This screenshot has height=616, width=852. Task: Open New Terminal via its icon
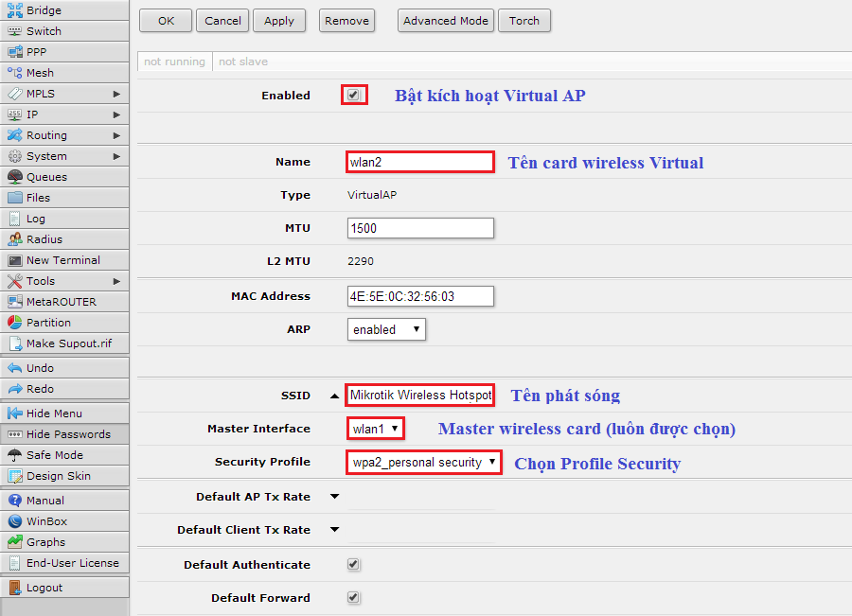coord(15,260)
